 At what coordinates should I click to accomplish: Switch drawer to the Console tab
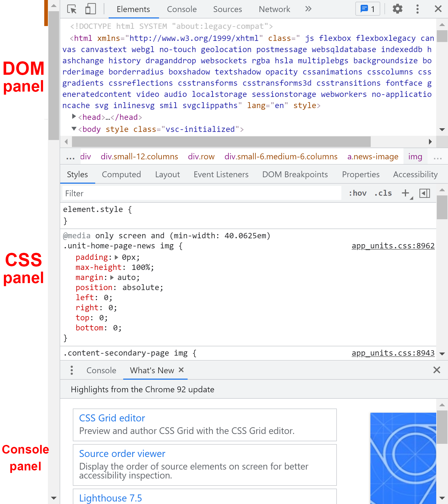(101, 370)
